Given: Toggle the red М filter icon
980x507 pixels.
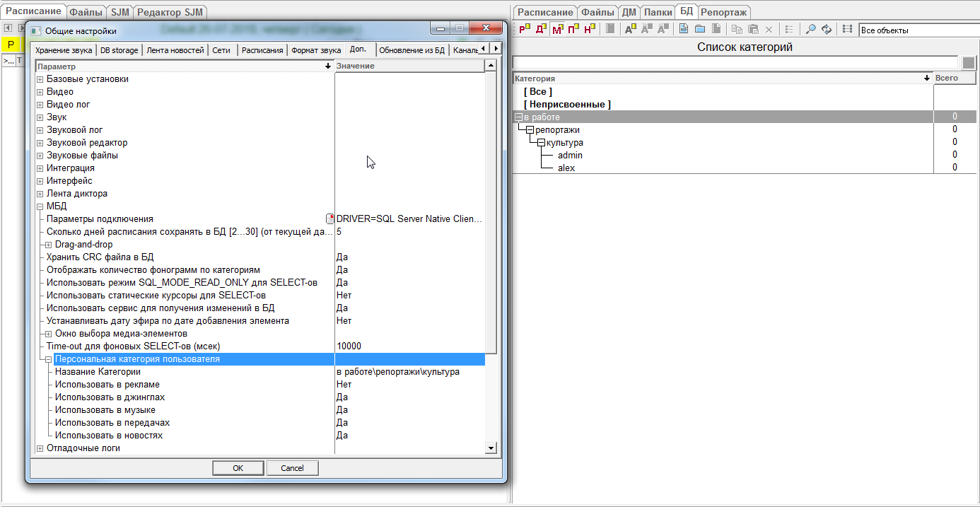Looking at the screenshot, I should (557, 29).
